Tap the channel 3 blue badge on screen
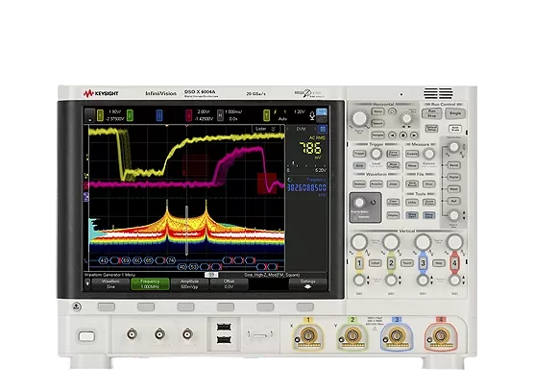Viewport: 533px width, 392px height. (159, 115)
